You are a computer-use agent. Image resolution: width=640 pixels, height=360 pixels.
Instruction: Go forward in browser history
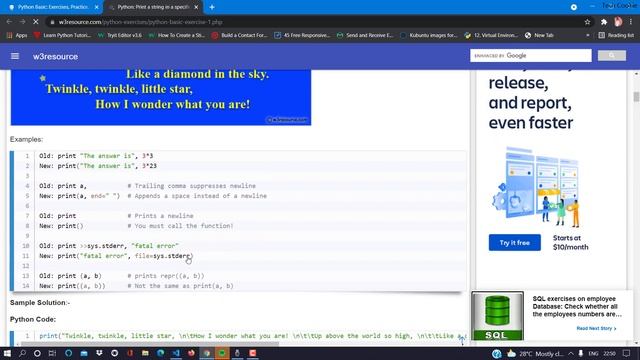tap(22, 22)
